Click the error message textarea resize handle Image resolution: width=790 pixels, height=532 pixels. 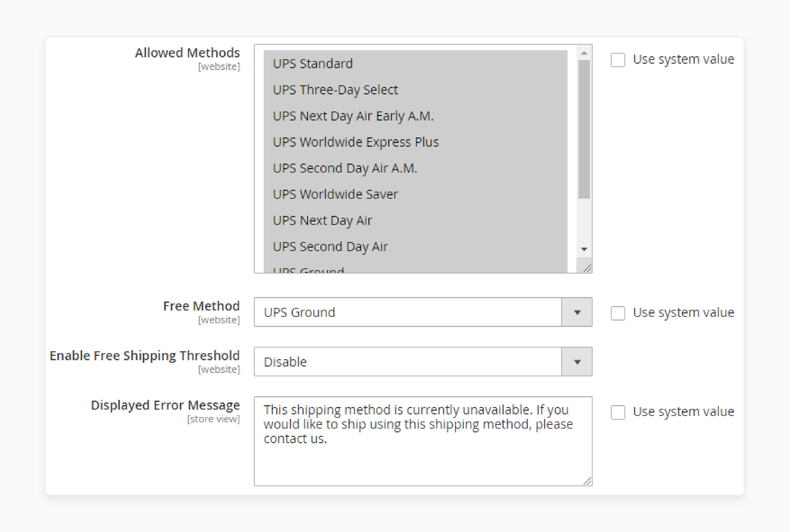point(587,481)
